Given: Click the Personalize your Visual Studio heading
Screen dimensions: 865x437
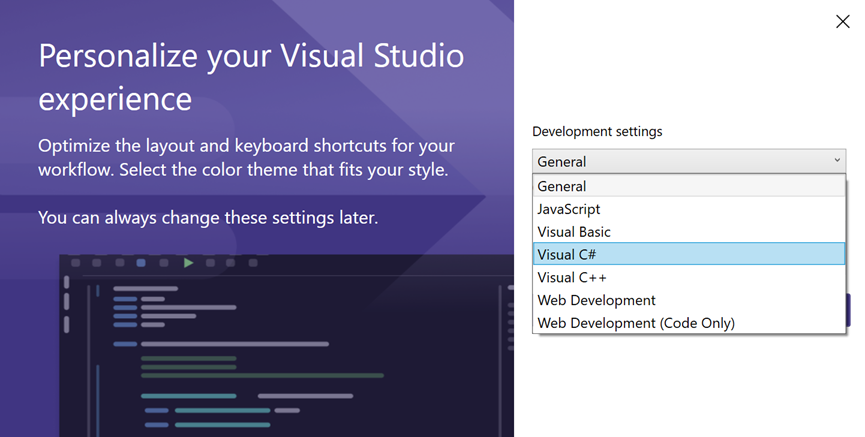Looking at the screenshot, I should click(x=252, y=77).
